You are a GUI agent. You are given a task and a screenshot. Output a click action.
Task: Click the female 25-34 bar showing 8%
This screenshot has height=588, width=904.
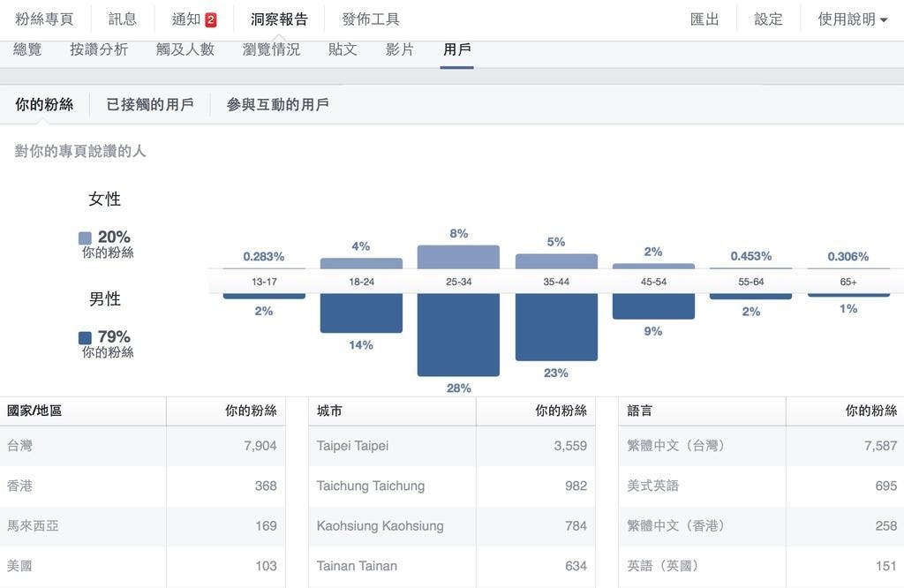click(458, 257)
